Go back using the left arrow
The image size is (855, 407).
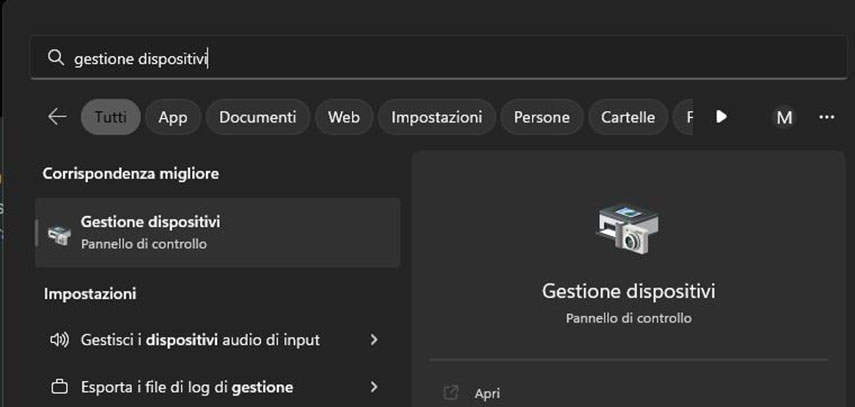(57, 117)
